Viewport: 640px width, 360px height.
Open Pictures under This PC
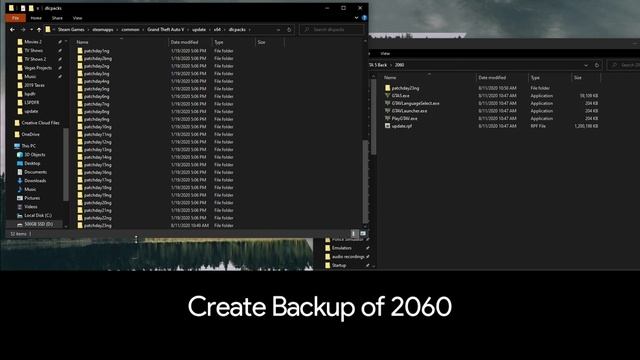(x=32, y=198)
